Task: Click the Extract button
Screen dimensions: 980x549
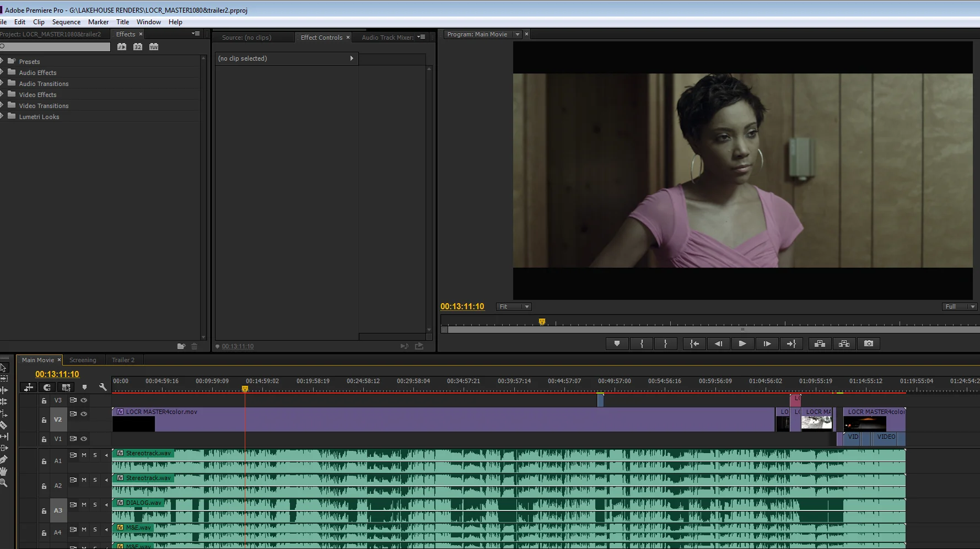Action: click(844, 343)
